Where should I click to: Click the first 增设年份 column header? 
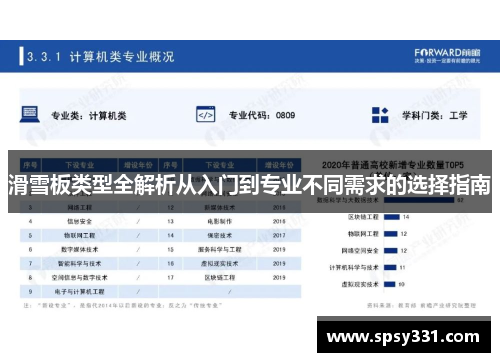point(138,165)
